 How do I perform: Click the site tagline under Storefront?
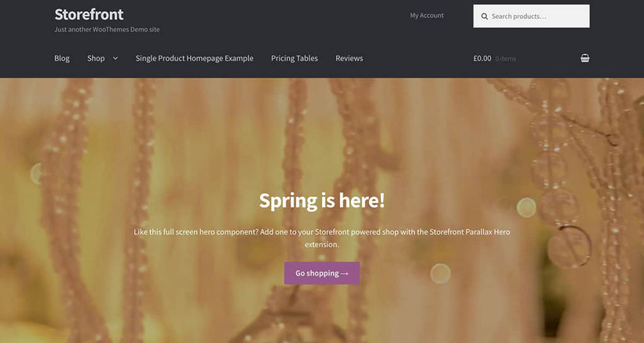[x=107, y=30]
